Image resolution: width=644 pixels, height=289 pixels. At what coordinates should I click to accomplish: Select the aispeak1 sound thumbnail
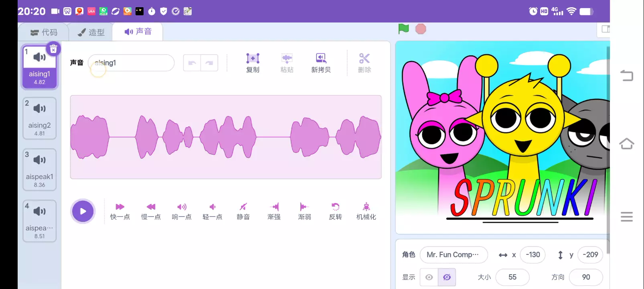pyautogui.click(x=39, y=170)
